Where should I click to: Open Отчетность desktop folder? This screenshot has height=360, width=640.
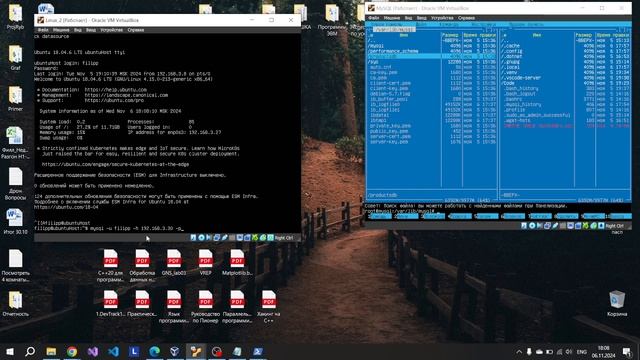[x=15, y=303]
